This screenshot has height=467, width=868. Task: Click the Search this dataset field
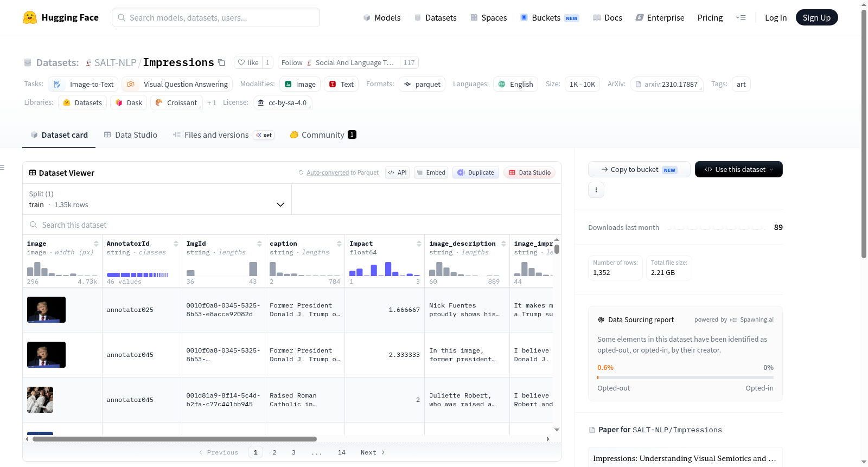[x=292, y=225]
